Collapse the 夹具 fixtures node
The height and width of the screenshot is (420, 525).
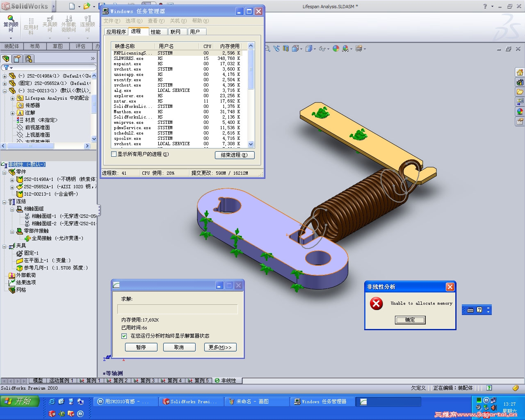[x=5, y=246]
